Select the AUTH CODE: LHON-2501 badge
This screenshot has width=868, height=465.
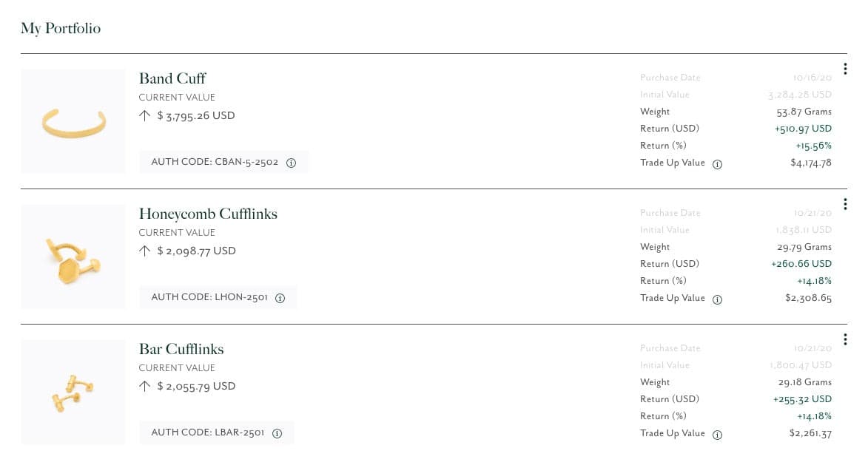click(x=218, y=297)
